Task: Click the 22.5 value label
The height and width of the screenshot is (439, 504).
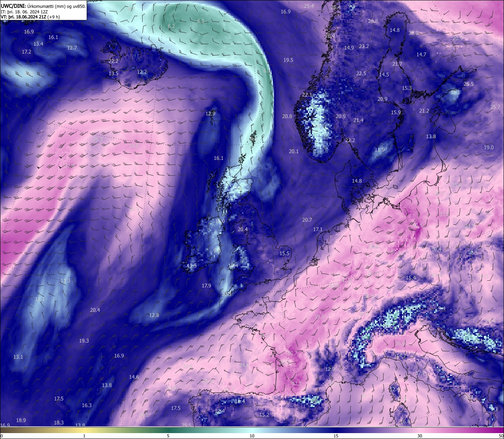Action: [x=361, y=74]
